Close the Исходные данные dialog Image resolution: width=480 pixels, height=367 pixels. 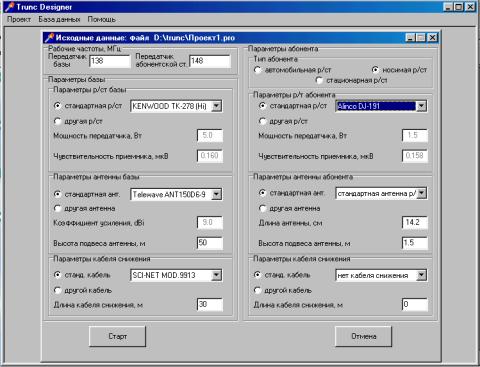point(433,37)
